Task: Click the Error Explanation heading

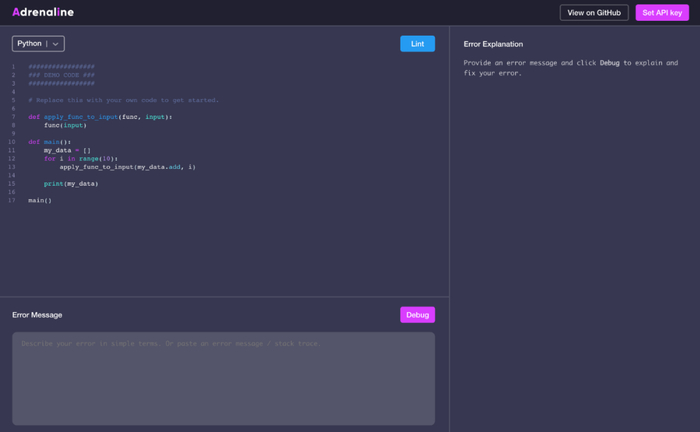Action: point(493,44)
